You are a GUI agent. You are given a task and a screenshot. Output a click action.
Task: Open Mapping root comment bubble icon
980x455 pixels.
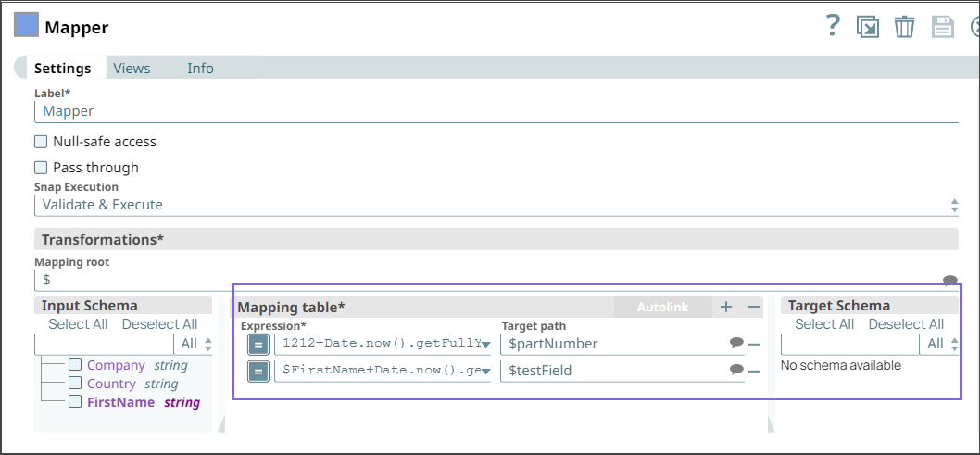pyautogui.click(x=949, y=279)
